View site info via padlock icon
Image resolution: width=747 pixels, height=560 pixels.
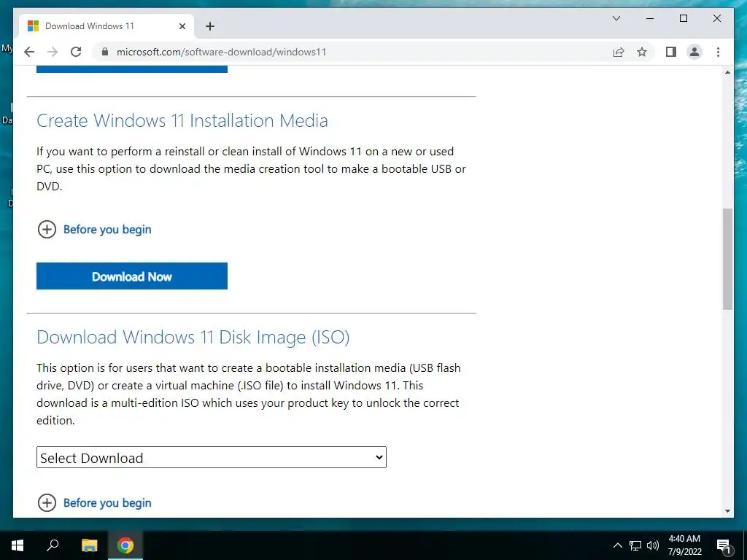pyautogui.click(x=105, y=52)
